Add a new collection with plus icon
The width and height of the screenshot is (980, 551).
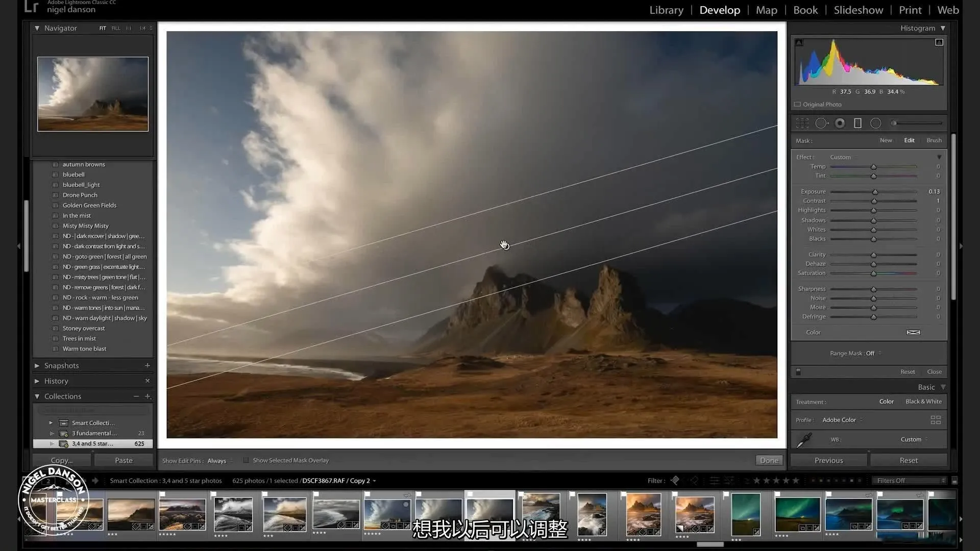[148, 396]
